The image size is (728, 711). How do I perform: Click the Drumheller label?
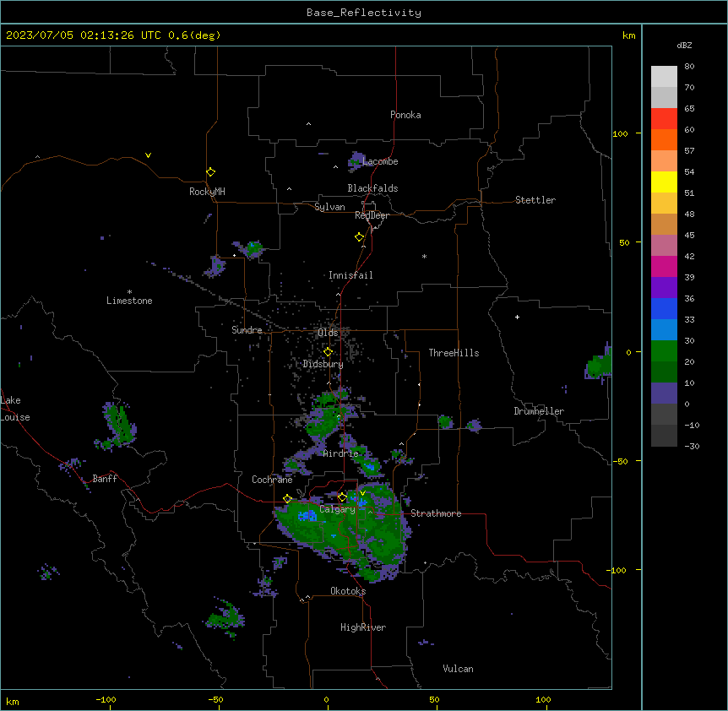click(x=539, y=411)
